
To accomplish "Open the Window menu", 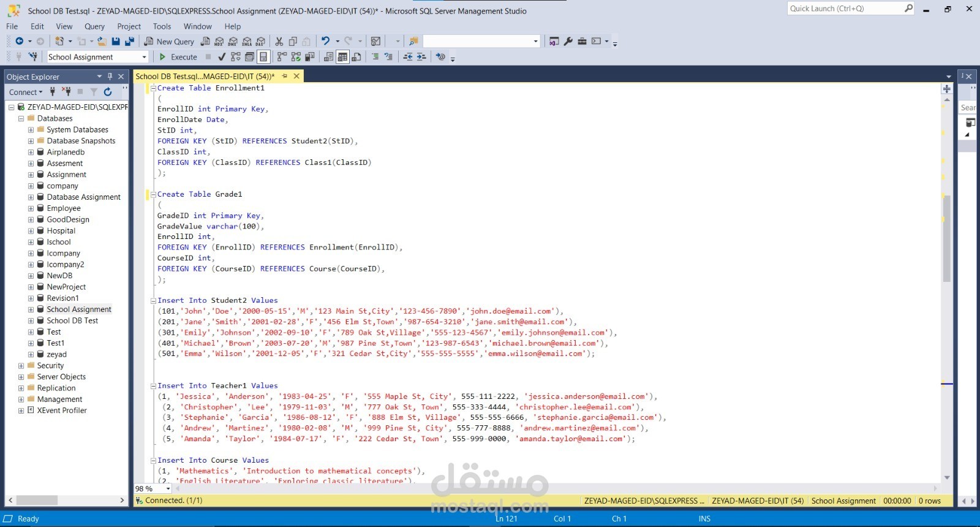I will coord(198,26).
